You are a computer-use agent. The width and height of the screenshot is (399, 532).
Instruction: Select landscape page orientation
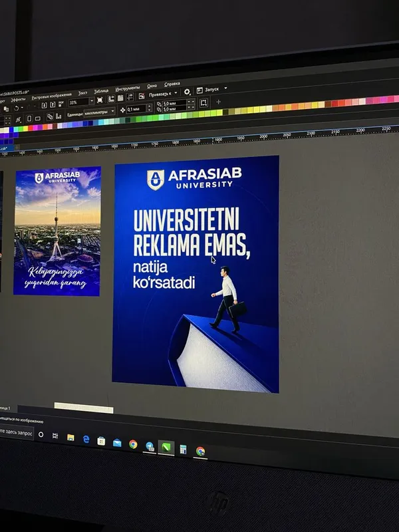click(x=38, y=118)
